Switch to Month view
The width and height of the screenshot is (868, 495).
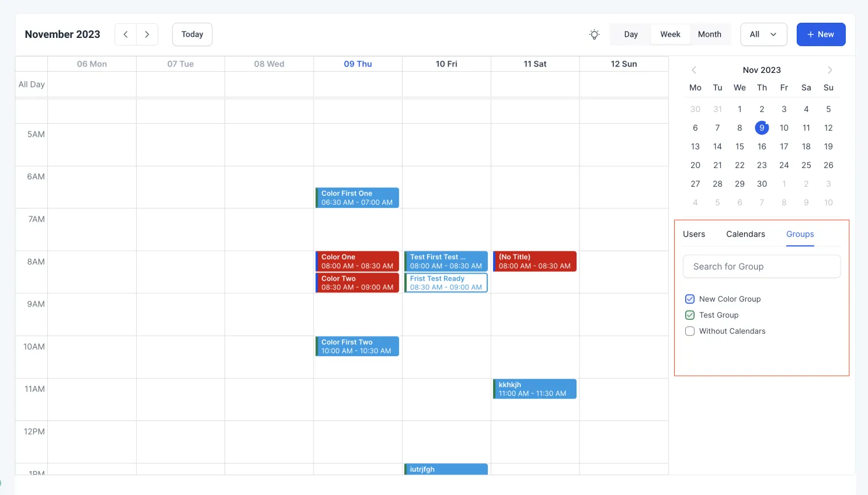coord(709,34)
